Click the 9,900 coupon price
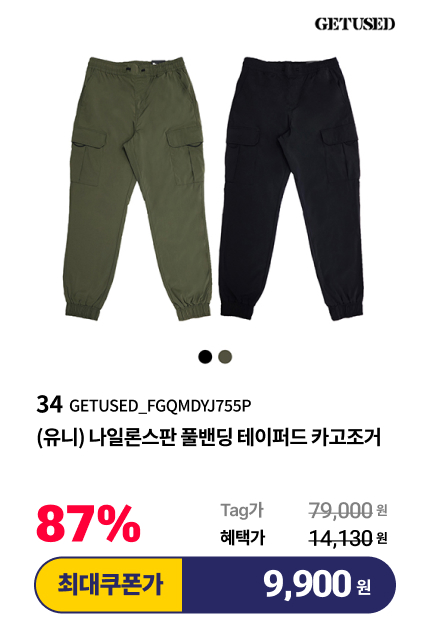This screenshot has height=630, width=430. tap(307, 585)
